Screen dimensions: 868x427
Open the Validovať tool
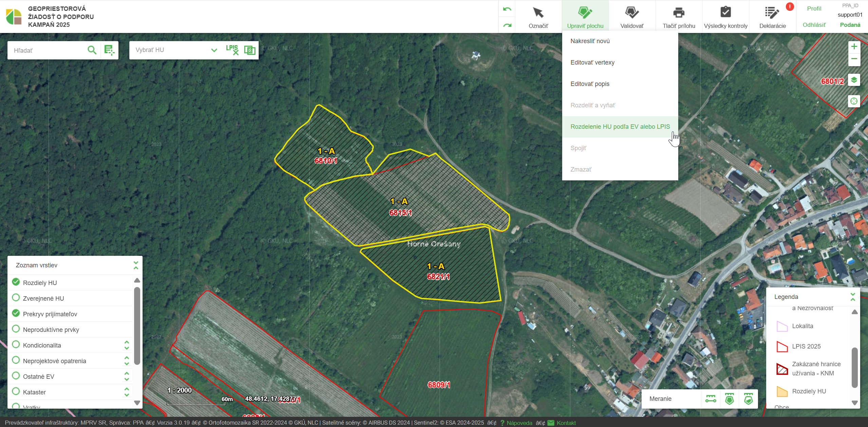pyautogui.click(x=631, y=17)
